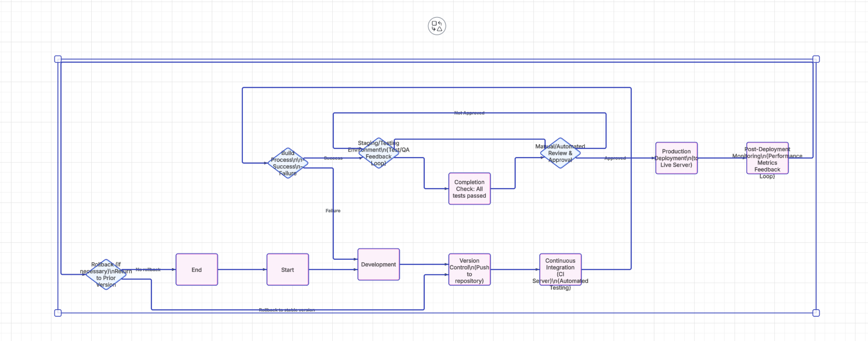868x341 pixels.
Task: Click the No rollback edge label
Action: [x=148, y=269]
